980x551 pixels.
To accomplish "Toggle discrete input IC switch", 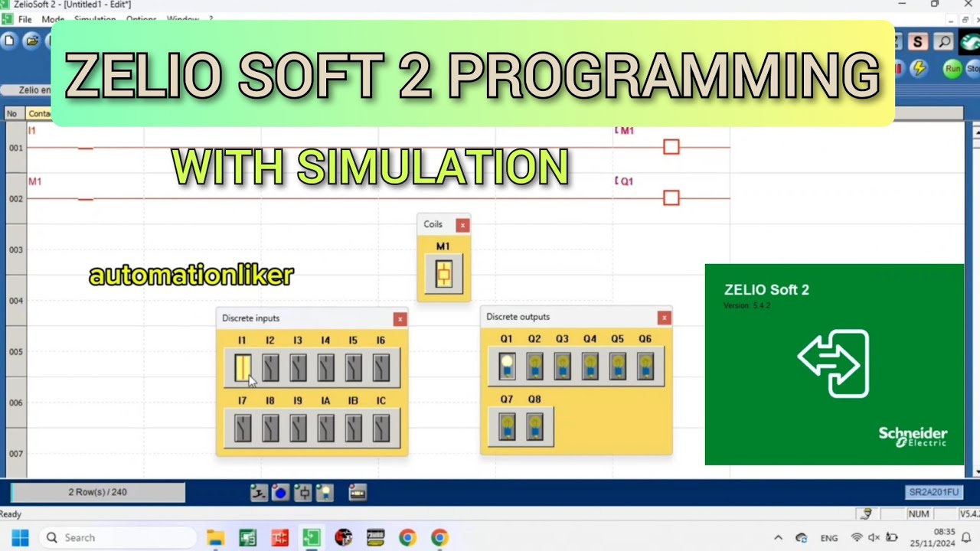I will tap(381, 429).
